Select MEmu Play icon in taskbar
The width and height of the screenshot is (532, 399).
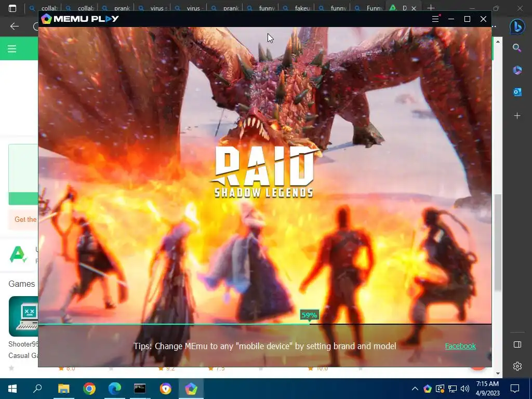[191, 389]
